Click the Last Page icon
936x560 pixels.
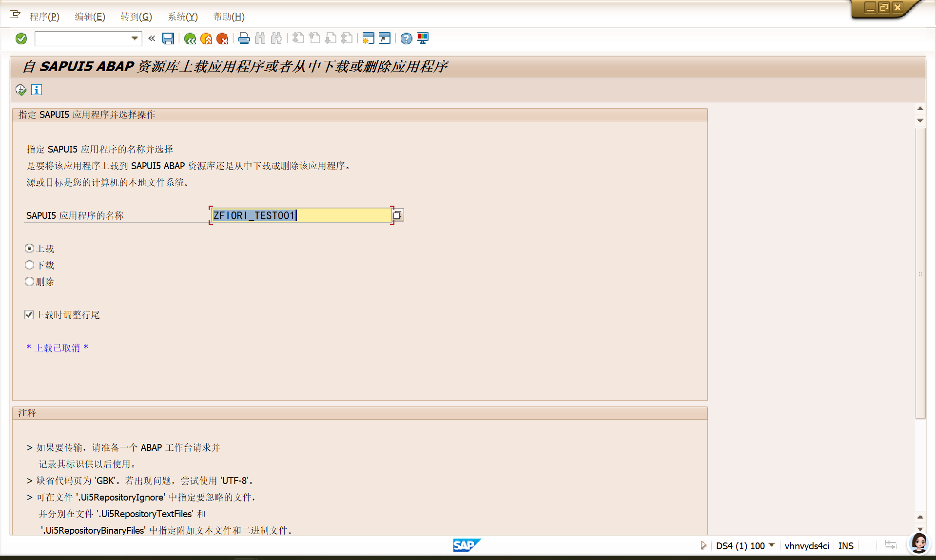coord(347,39)
